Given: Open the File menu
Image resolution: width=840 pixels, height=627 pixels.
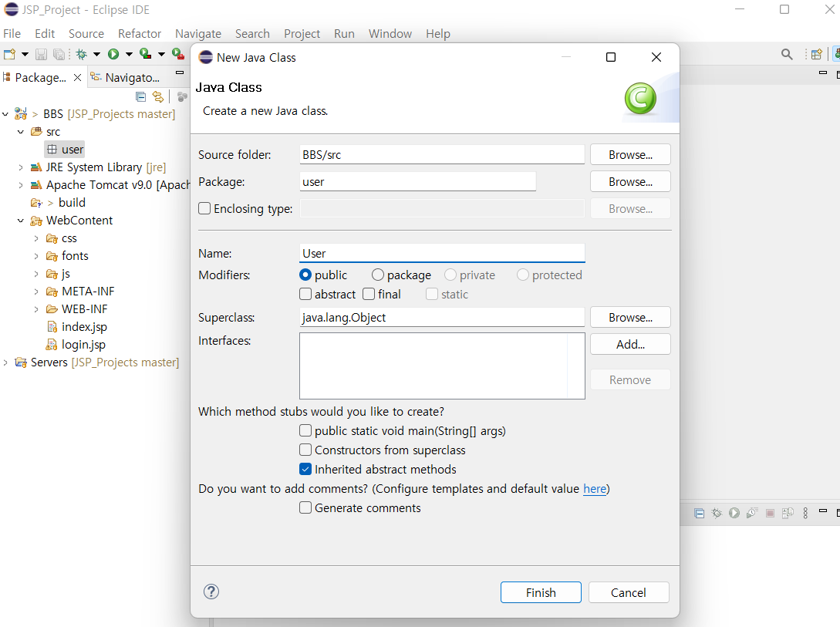Looking at the screenshot, I should 12,34.
